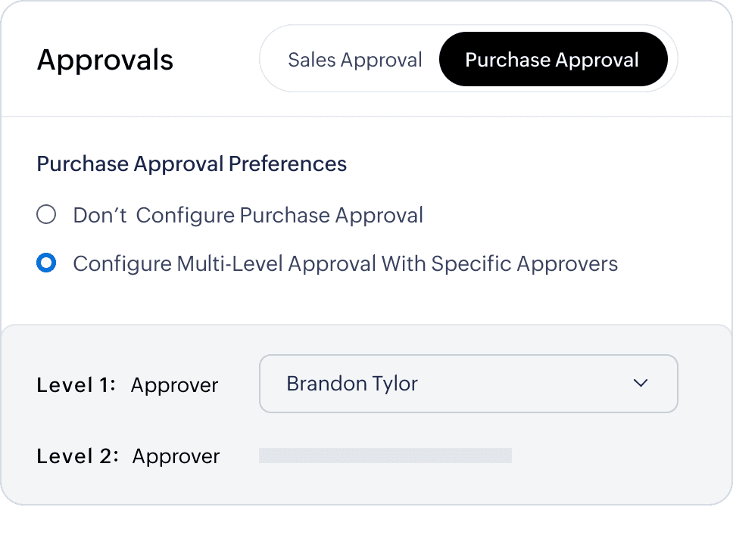Viewport: 733px width, 560px height.
Task: Click the chevron arrow in the approver dropdown
Action: (641, 384)
